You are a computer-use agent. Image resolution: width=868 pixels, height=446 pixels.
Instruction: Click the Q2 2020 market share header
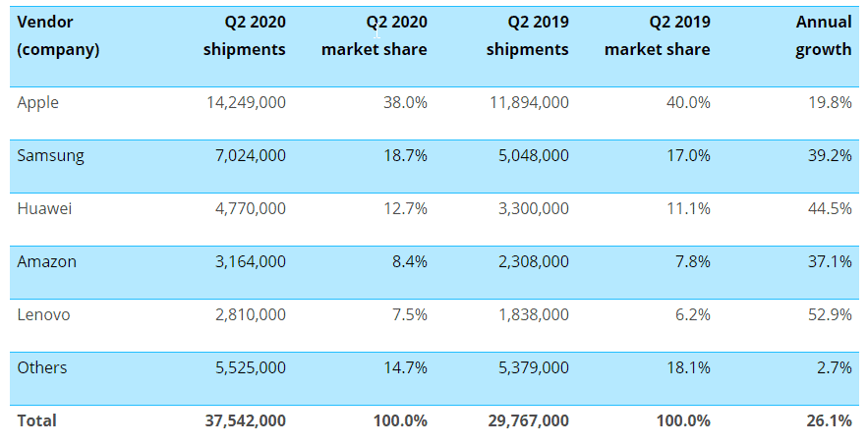(374, 35)
